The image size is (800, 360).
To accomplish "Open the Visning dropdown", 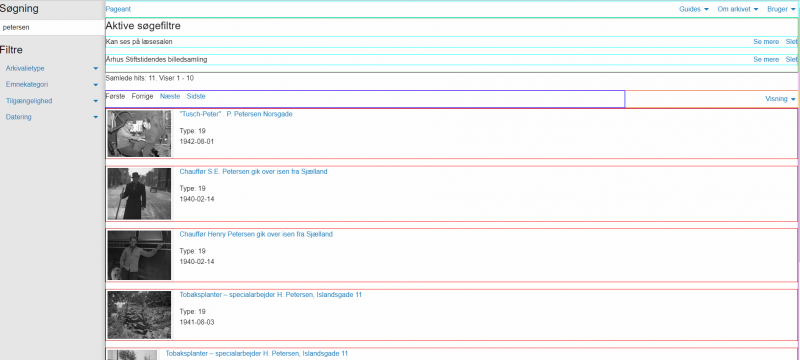I will pyautogui.click(x=780, y=99).
